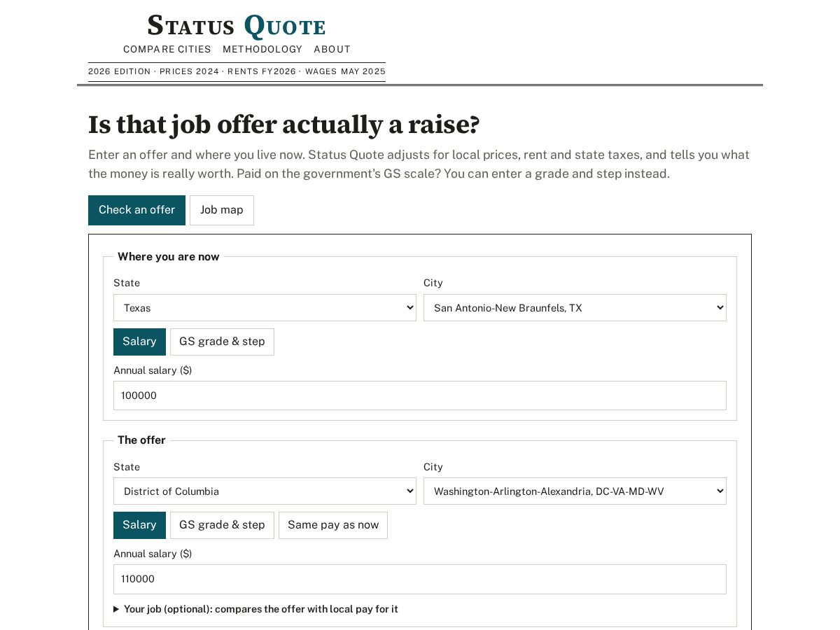Switch to the Job map tab
The height and width of the screenshot is (630, 840).
click(x=222, y=210)
